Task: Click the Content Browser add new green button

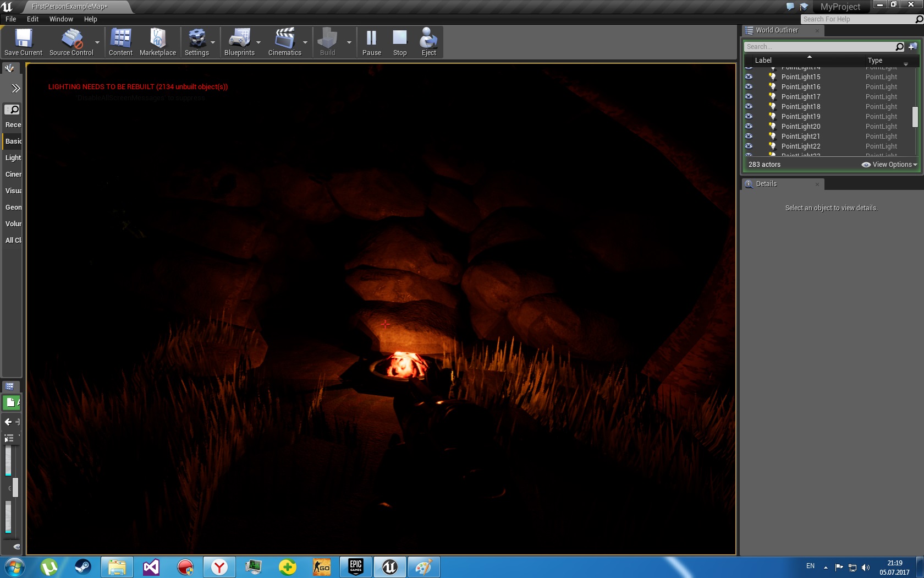Action: click(12, 402)
